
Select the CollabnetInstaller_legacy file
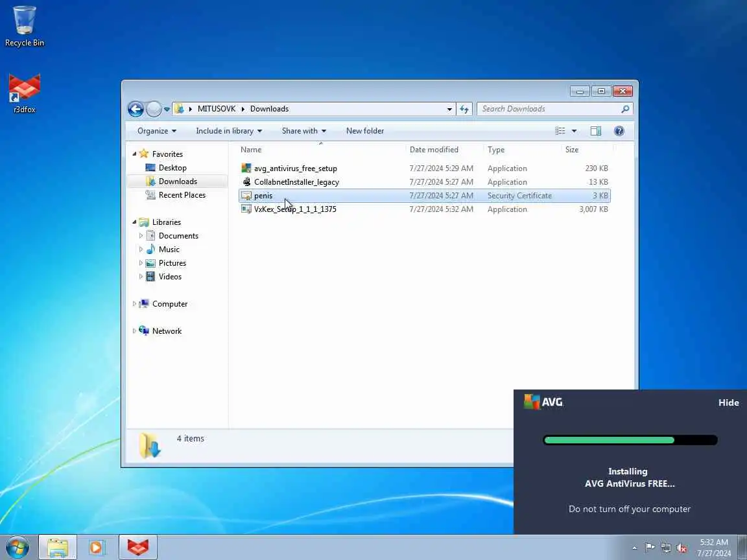pyautogui.click(x=424, y=182)
